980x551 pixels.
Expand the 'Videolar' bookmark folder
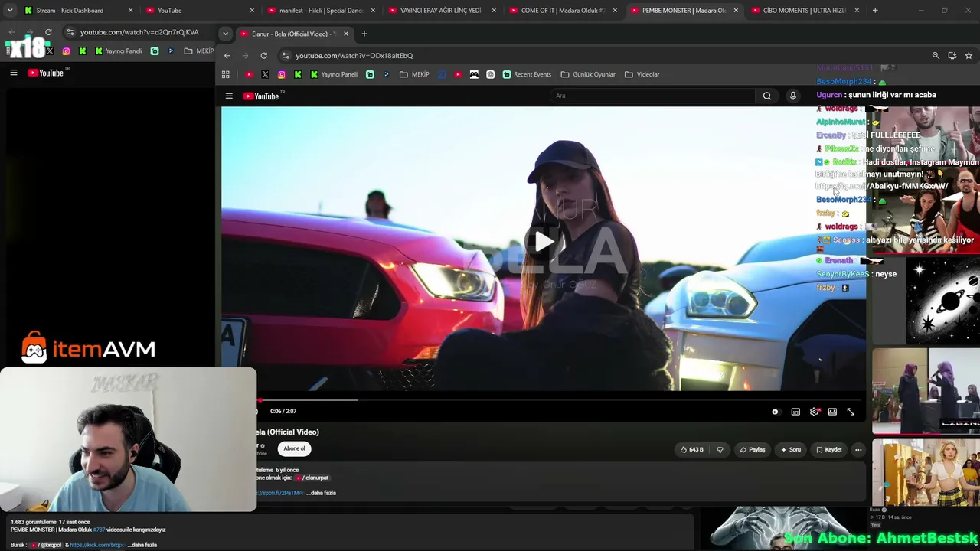(x=642, y=74)
